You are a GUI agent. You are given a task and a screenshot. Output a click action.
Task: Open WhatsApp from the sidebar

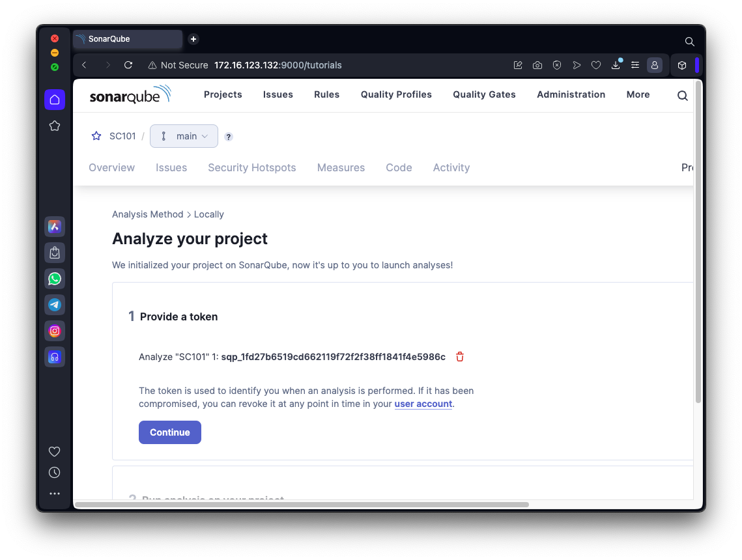pyautogui.click(x=55, y=279)
